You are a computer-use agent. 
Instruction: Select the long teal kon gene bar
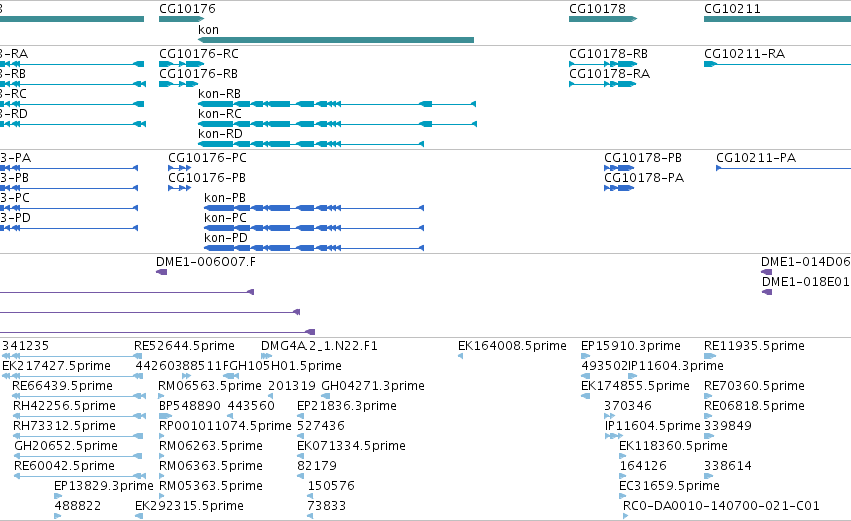(x=336, y=40)
